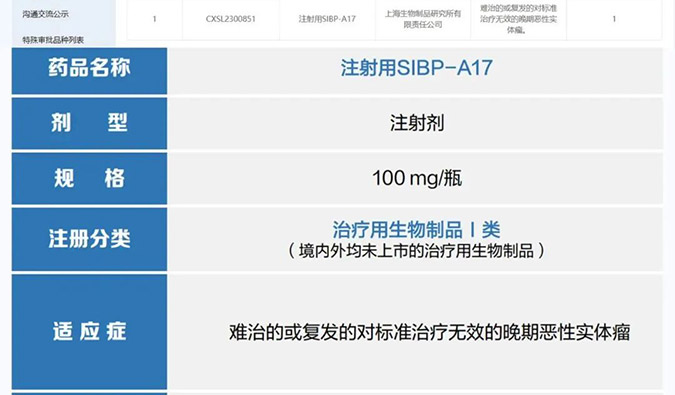Click the 100 mg/瓶 specification value
The image size is (675, 395).
pyautogui.click(x=417, y=178)
